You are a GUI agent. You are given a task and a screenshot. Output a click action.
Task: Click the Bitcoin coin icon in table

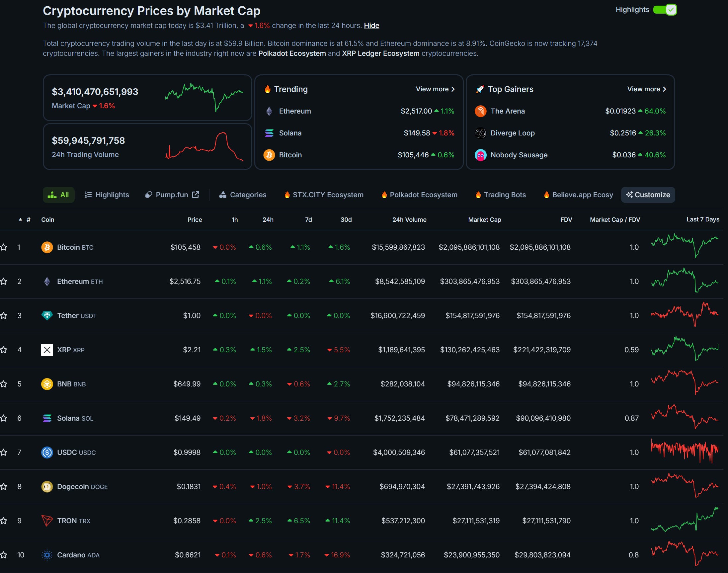pos(47,247)
